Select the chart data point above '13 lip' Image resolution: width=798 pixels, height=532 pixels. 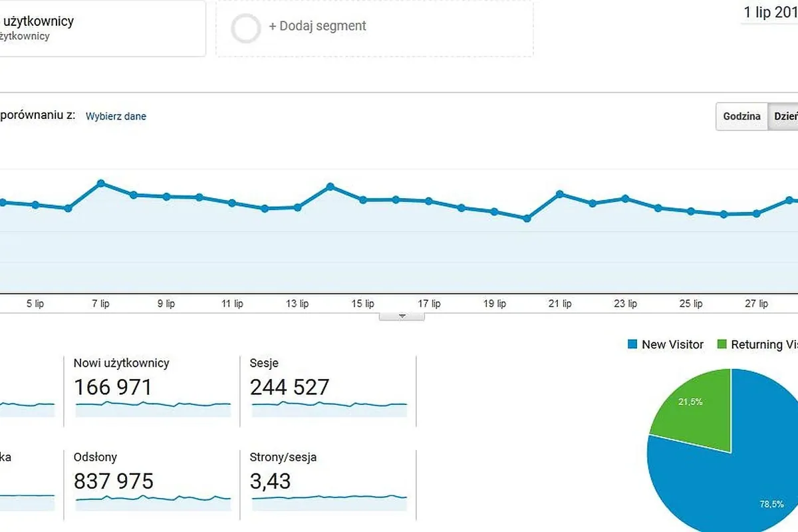click(297, 207)
